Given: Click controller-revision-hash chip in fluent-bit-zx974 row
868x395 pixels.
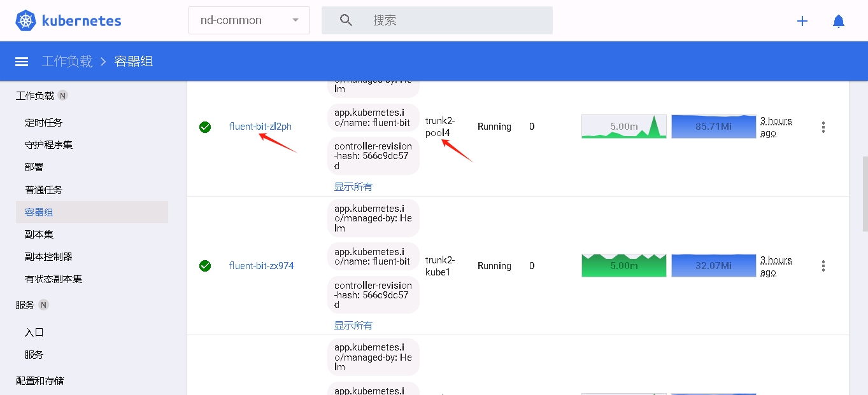Looking at the screenshot, I should [x=373, y=295].
